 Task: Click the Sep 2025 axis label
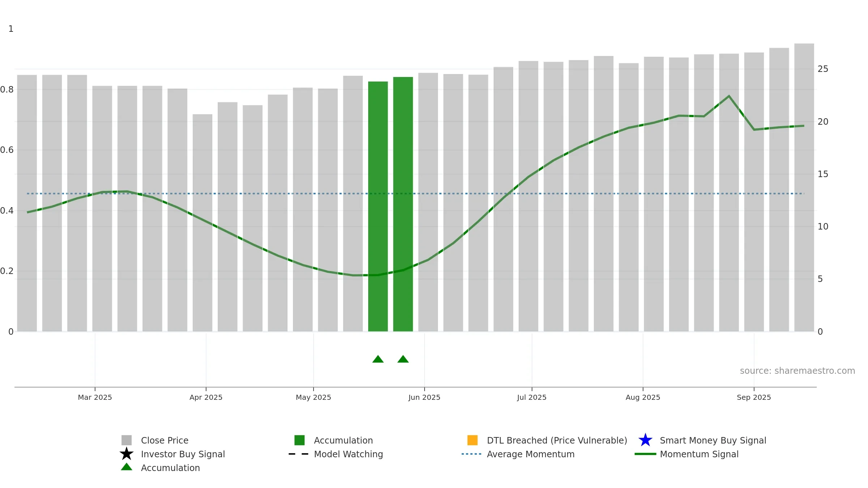click(754, 397)
